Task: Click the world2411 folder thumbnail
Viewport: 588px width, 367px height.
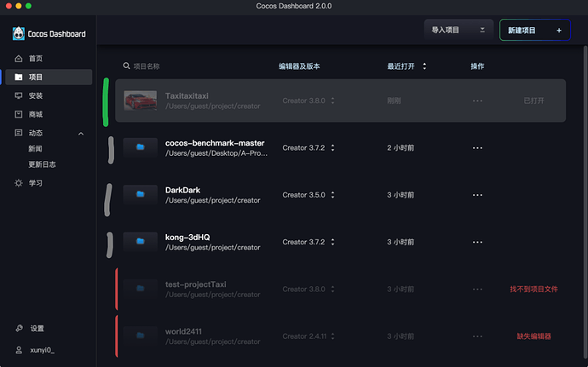Action: coord(141,335)
